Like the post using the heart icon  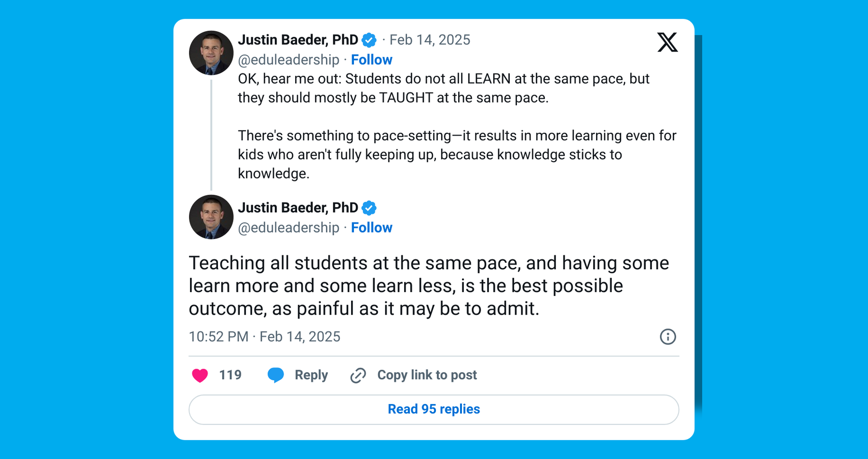click(200, 375)
